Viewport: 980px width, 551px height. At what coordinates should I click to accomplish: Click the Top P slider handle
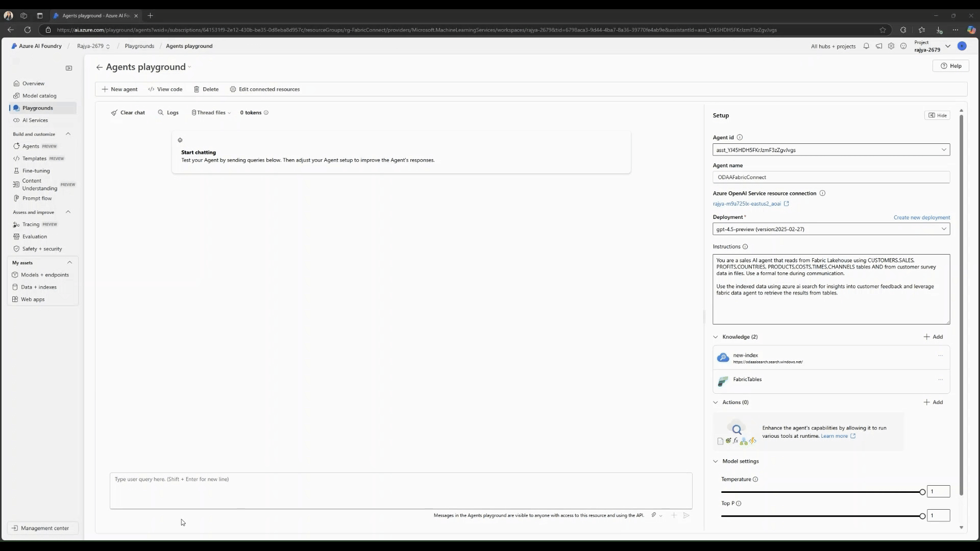[x=922, y=516]
